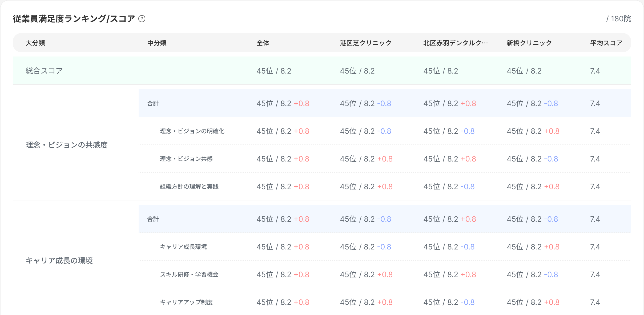Click the 全体 column header
Viewport: 644px width, 315px height.
point(263,43)
